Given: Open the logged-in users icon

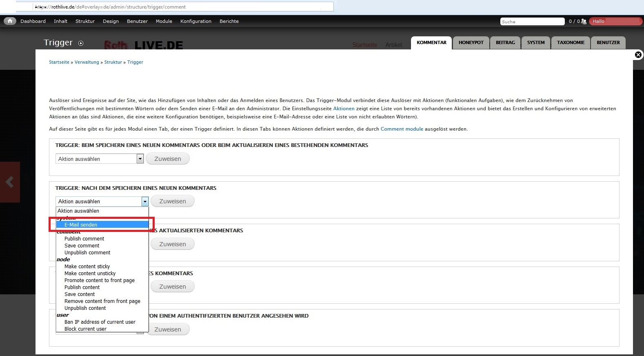Looking at the screenshot, I should [584, 21].
